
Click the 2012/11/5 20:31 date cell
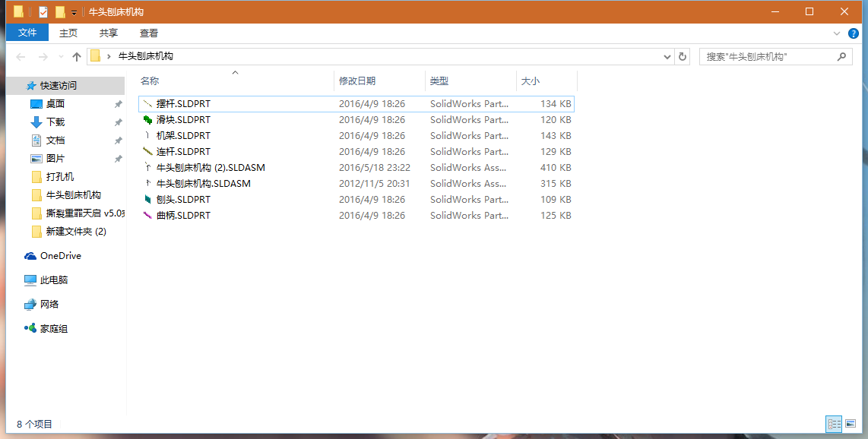pyautogui.click(x=375, y=184)
